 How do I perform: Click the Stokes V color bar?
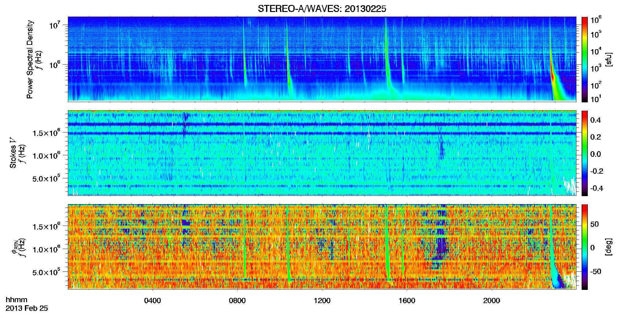[x=585, y=153]
